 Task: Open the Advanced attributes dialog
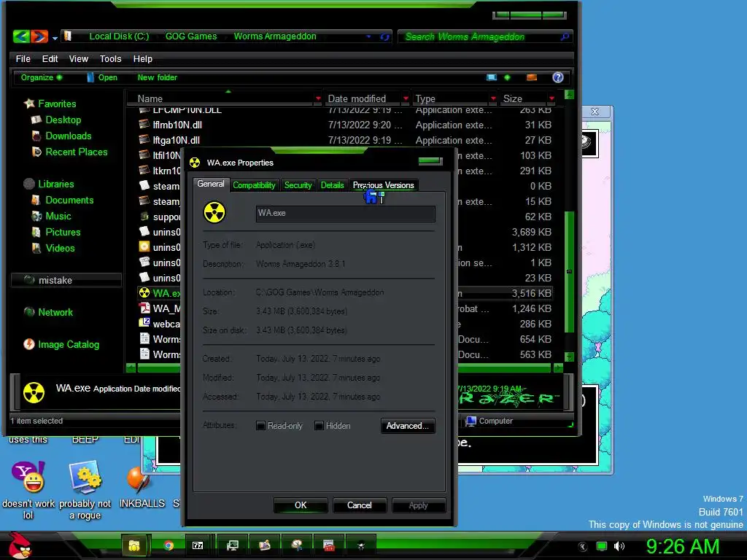[408, 426]
